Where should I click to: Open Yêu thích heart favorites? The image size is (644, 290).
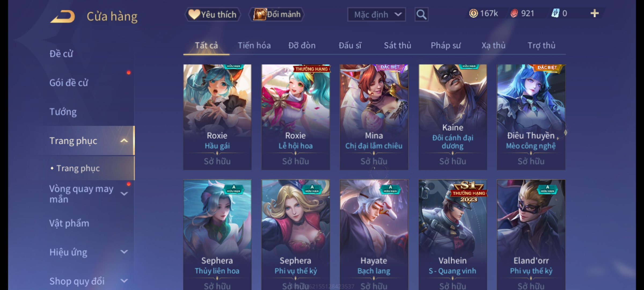click(x=213, y=15)
